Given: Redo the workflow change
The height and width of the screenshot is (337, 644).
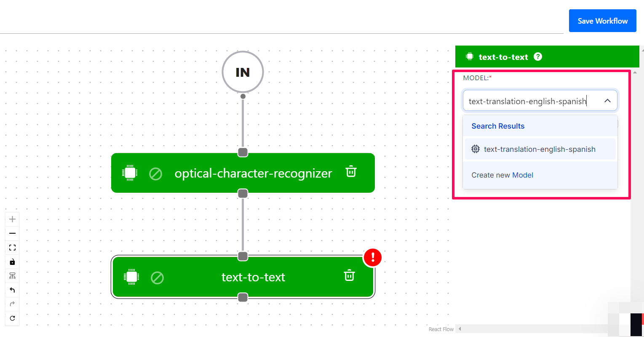Looking at the screenshot, I should pyautogui.click(x=12, y=304).
